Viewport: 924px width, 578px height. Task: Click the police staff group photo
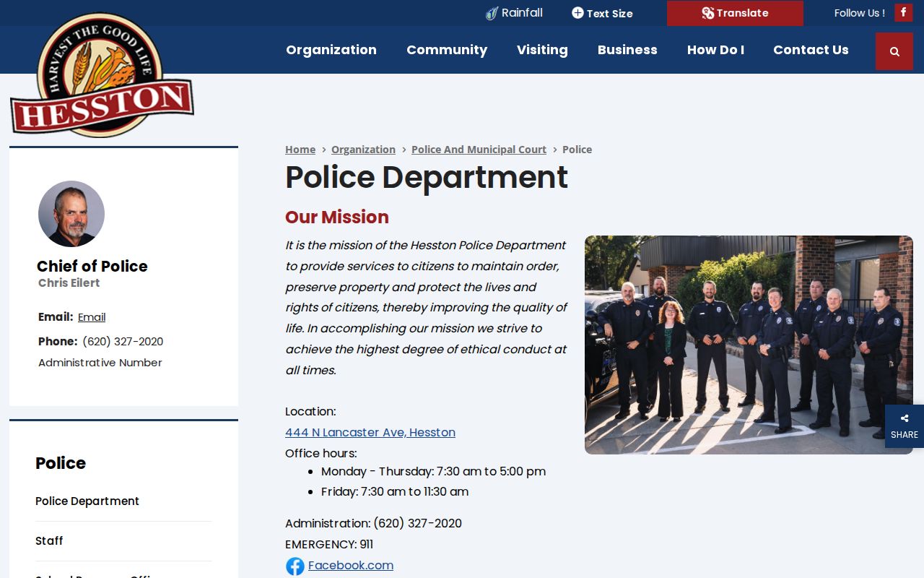click(x=749, y=345)
